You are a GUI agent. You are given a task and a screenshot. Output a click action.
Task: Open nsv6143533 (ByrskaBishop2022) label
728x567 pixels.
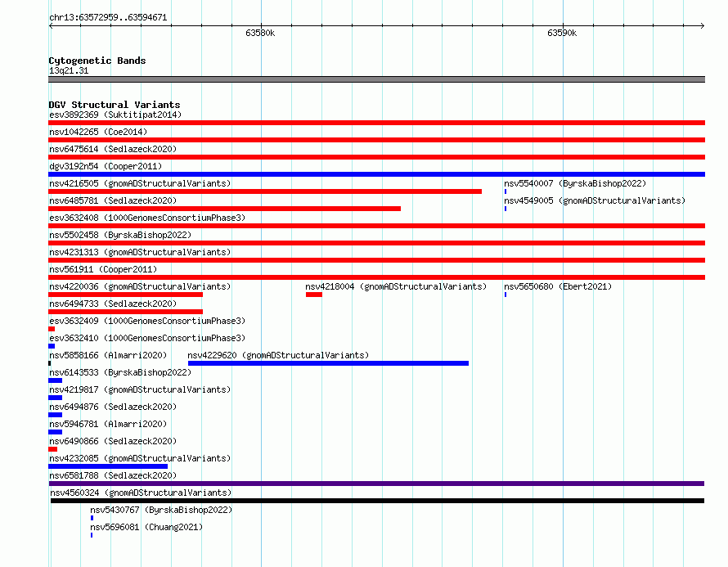coord(120,372)
